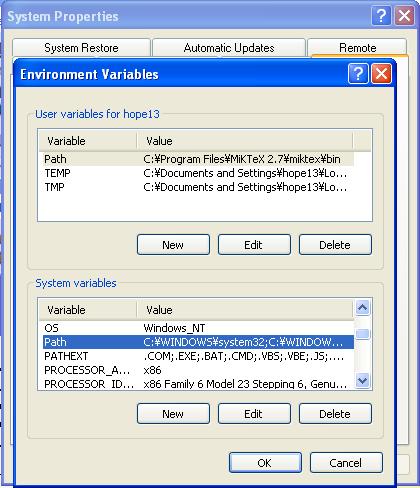420x488 pixels.
Task: Select user variable Path row
Action: pos(198,159)
